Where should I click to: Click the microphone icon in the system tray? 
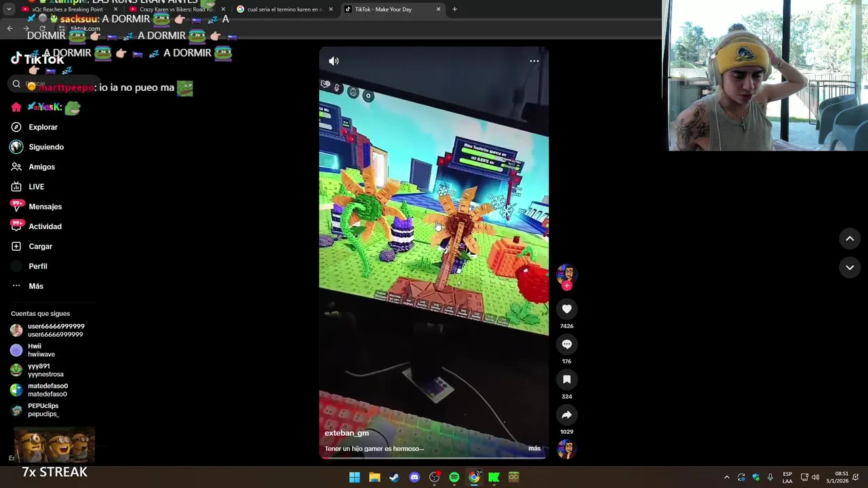770,477
